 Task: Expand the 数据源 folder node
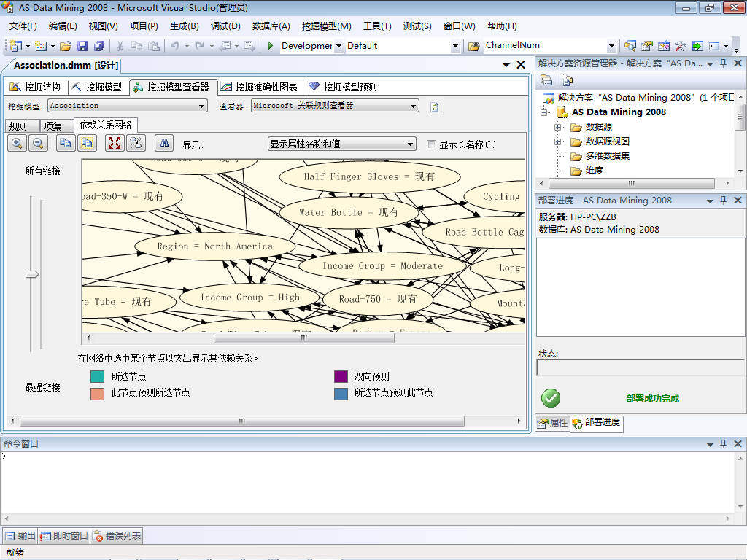[557, 127]
